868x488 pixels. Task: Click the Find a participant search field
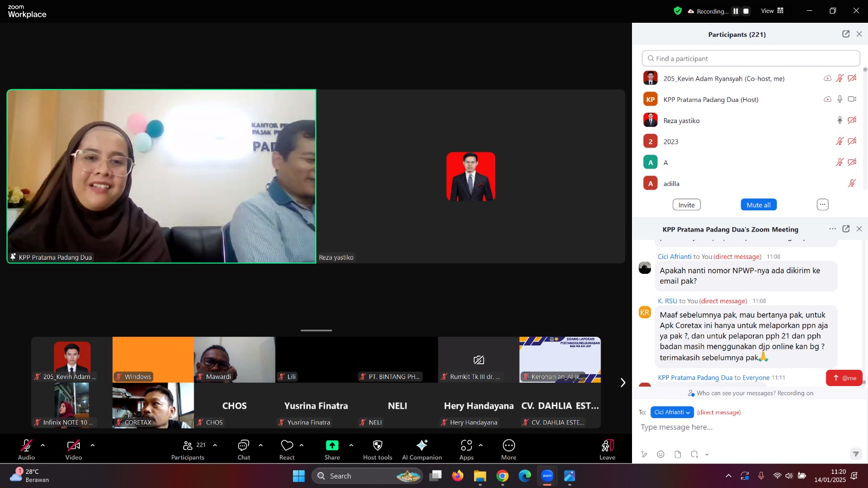pos(751,59)
